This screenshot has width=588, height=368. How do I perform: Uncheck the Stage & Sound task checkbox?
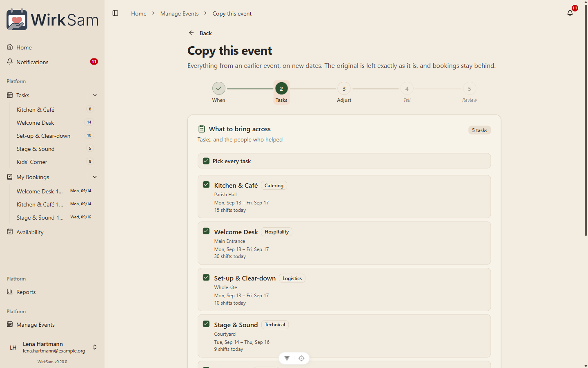pyautogui.click(x=206, y=324)
